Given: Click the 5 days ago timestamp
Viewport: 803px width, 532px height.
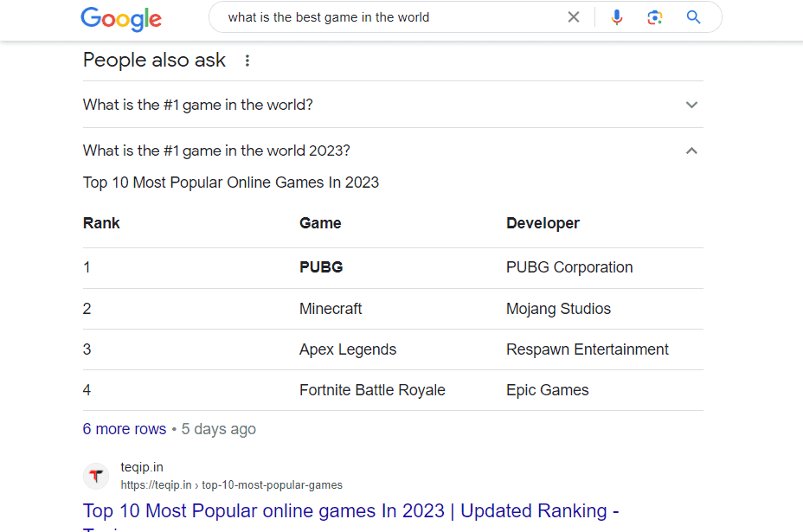Looking at the screenshot, I should click(x=218, y=428).
